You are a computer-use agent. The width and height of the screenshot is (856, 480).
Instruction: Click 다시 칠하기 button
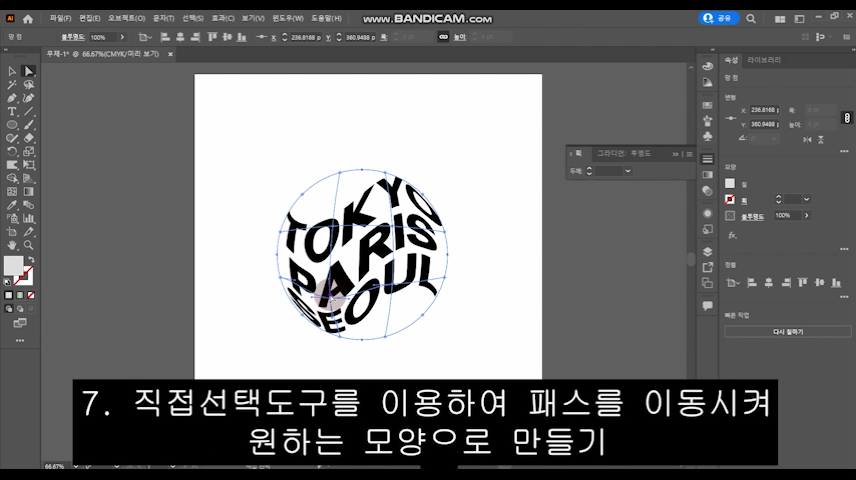point(788,331)
